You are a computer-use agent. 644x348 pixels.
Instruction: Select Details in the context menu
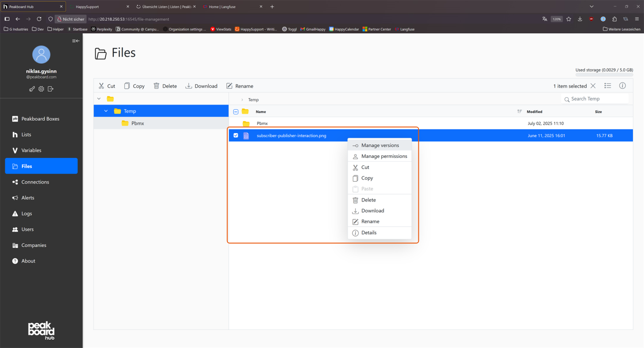(368, 233)
